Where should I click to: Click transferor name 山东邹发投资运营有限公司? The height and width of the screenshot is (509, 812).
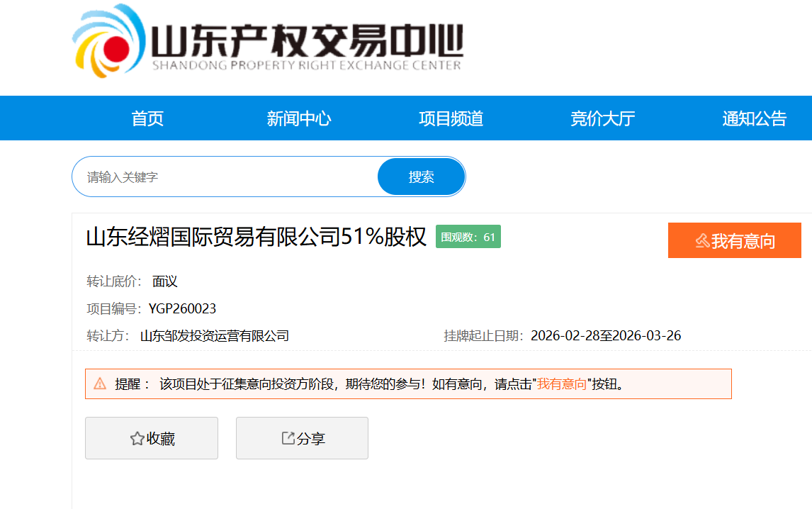215,336
